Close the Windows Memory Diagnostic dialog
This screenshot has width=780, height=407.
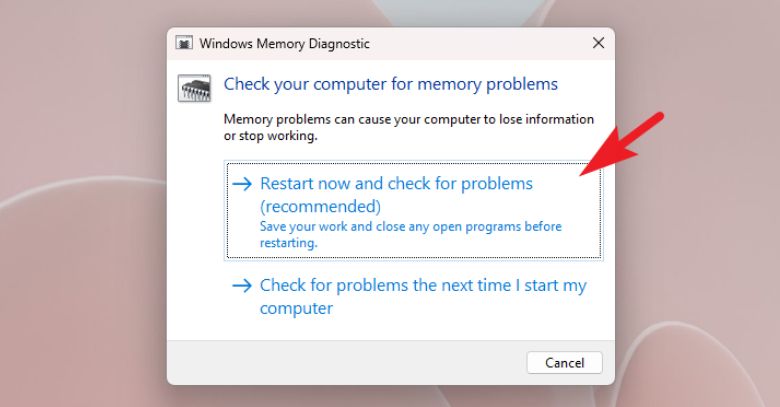pyautogui.click(x=598, y=43)
